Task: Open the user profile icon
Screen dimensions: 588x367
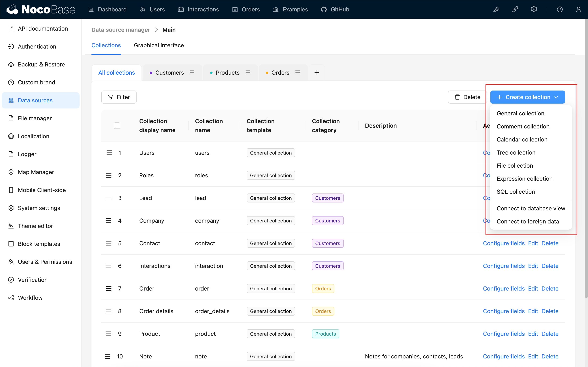Action: pyautogui.click(x=578, y=9)
